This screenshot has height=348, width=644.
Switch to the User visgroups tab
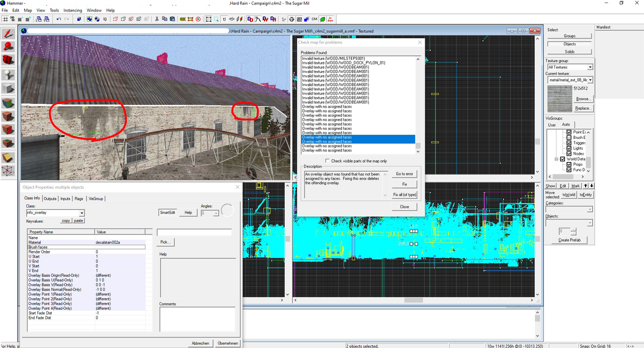[552, 125]
